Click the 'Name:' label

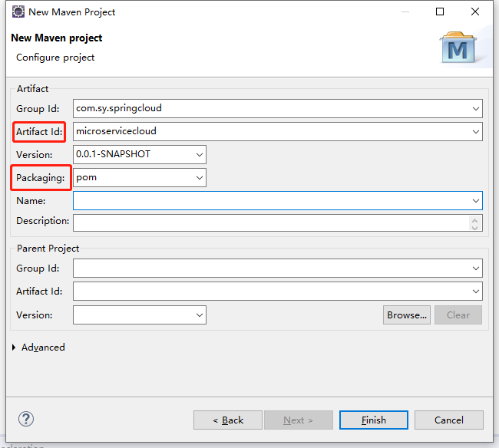tap(31, 201)
